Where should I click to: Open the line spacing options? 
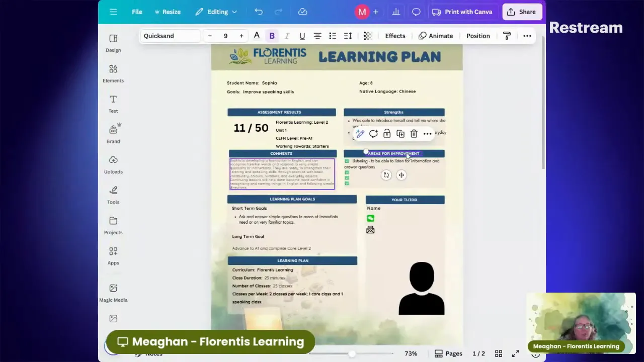click(x=348, y=36)
